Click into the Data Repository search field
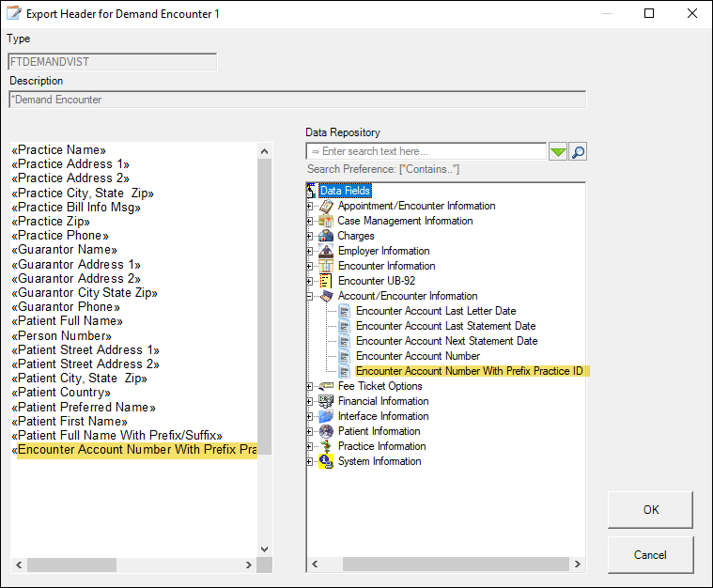Screen dimensions: 713x588 point(427,152)
